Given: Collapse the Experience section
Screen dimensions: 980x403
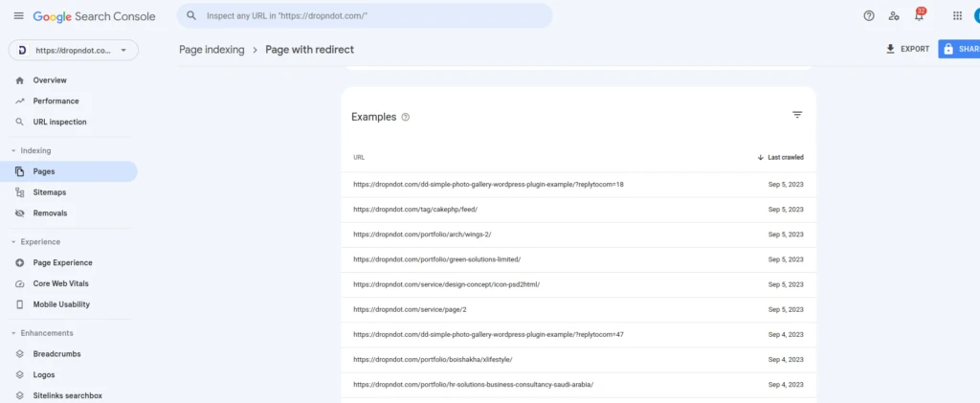Looking at the screenshot, I should click(13, 242).
